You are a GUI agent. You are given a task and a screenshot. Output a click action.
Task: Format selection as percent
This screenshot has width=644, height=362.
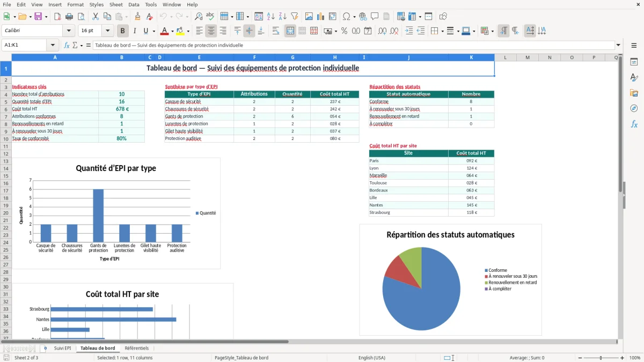point(344,31)
